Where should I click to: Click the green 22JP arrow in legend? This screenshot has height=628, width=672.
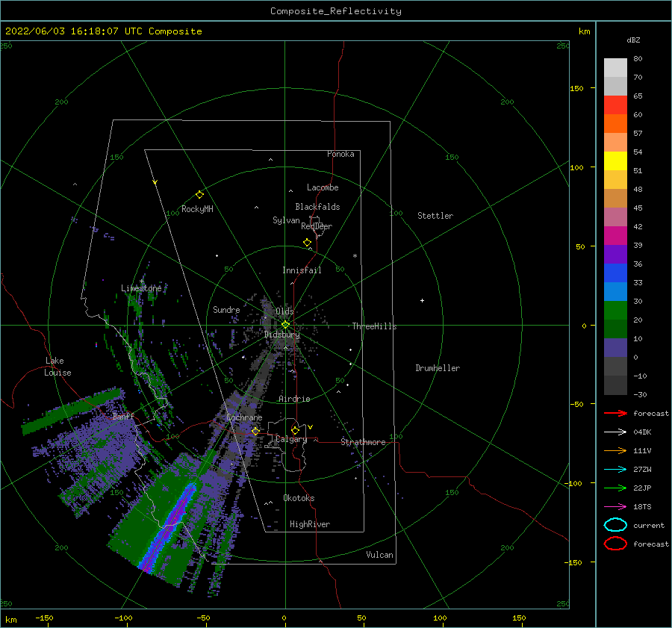pyautogui.click(x=615, y=488)
